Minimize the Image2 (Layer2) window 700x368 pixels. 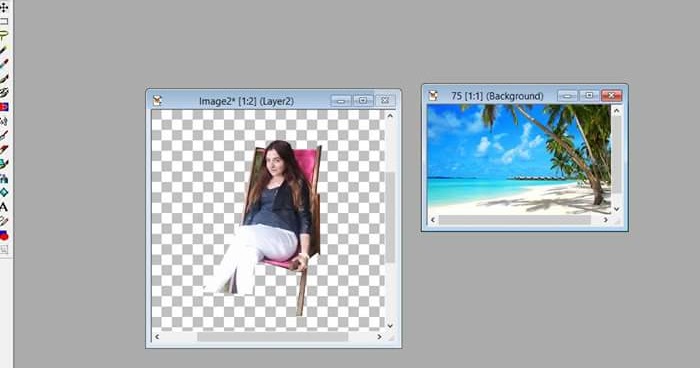tap(341, 101)
